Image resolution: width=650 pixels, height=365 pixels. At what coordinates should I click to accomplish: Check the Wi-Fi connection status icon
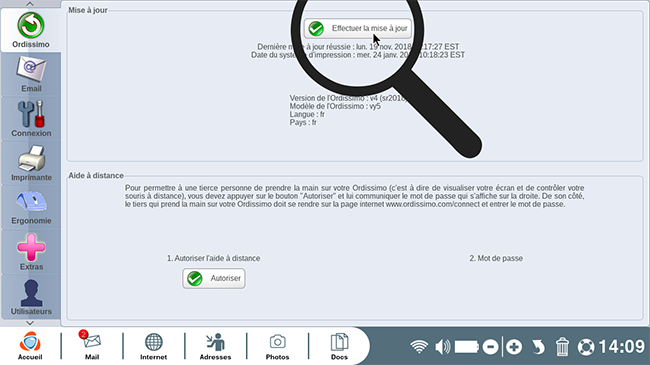tap(419, 346)
